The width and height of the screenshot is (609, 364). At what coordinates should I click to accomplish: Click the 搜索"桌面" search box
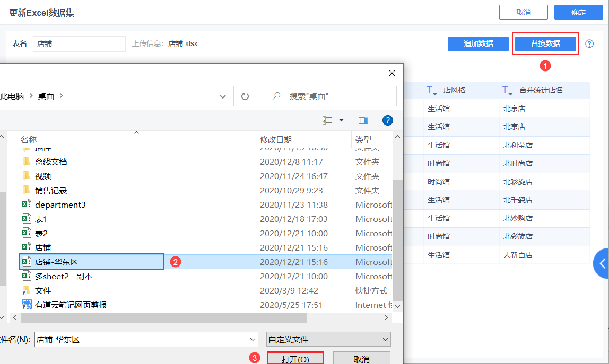tap(330, 96)
